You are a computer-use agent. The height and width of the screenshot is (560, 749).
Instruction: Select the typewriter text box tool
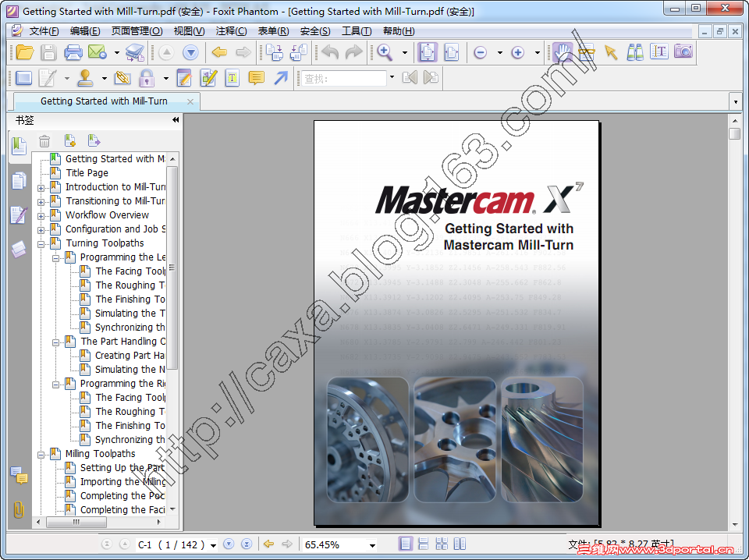tap(233, 78)
